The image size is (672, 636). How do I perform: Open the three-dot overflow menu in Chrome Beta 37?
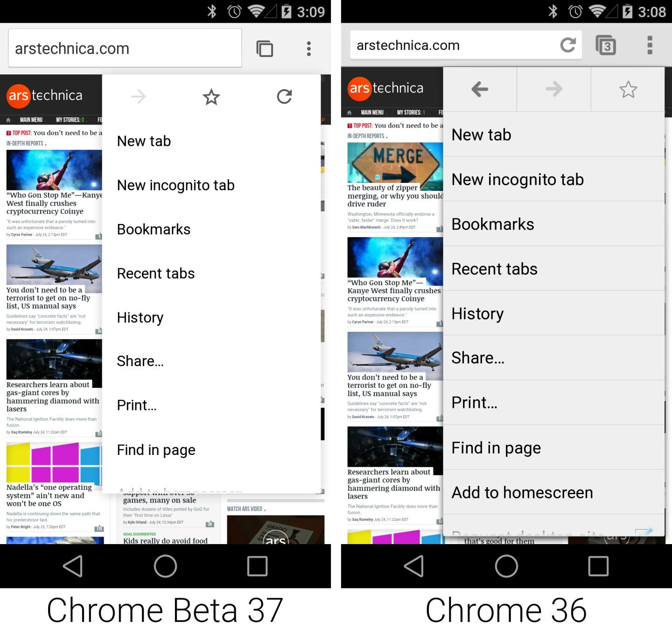click(308, 48)
